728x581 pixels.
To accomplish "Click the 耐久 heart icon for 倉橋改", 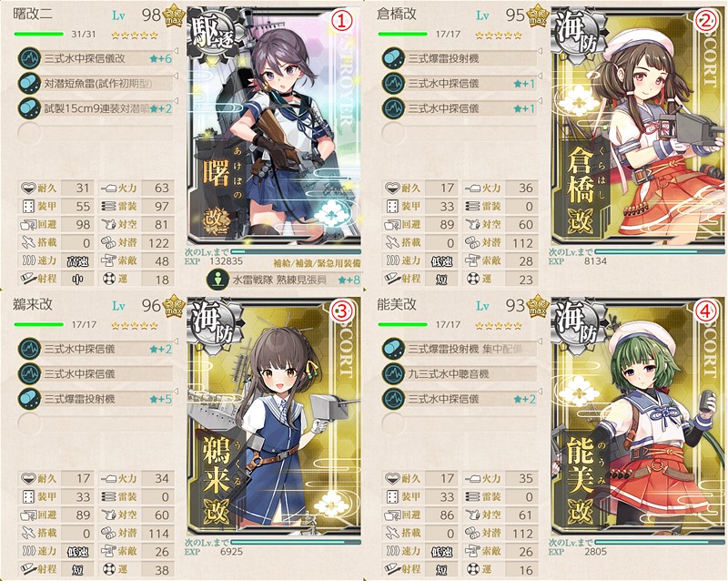I will pos(393,188).
